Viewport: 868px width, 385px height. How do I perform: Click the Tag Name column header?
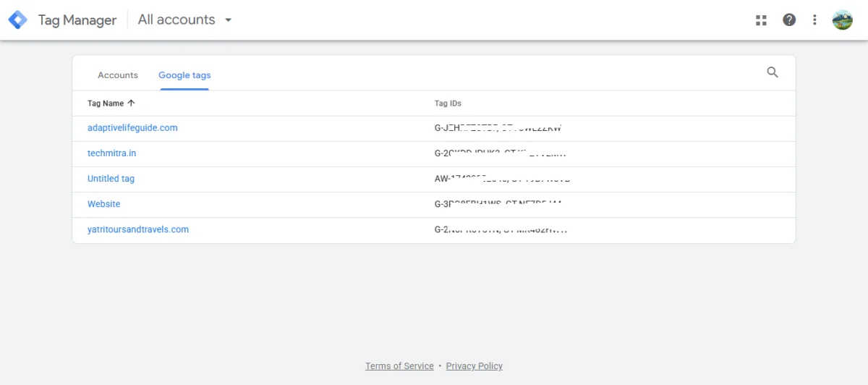pyautogui.click(x=106, y=103)
